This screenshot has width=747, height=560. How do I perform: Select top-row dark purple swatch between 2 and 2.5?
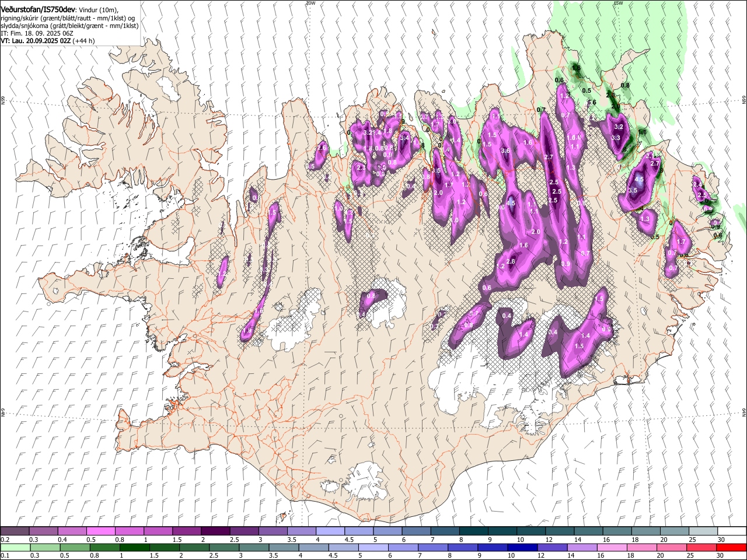click(215, 531)
